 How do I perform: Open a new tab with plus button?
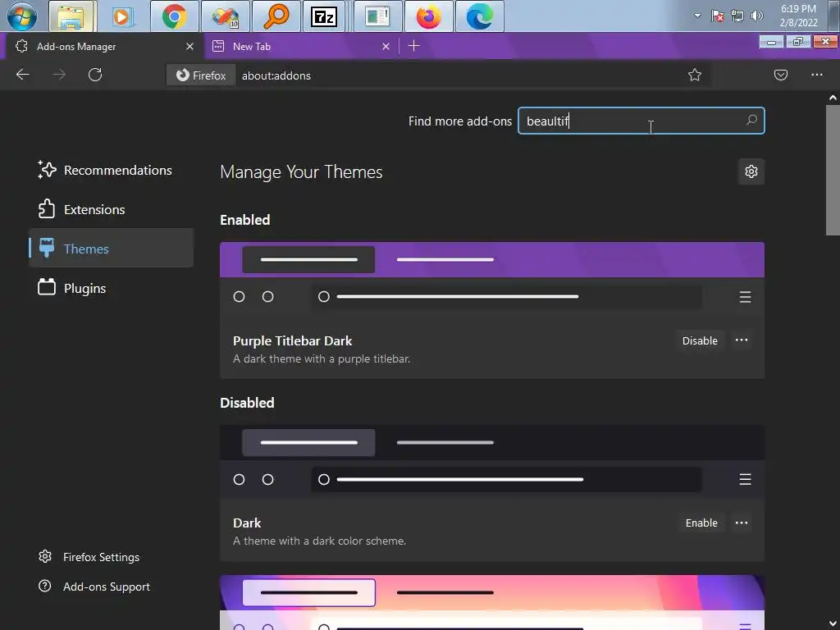(413, 46)
